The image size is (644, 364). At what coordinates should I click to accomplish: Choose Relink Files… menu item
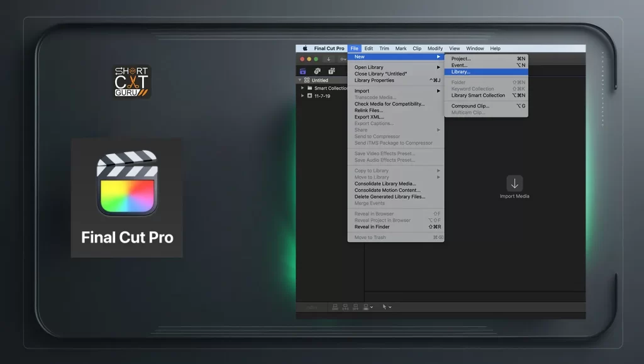396,111
